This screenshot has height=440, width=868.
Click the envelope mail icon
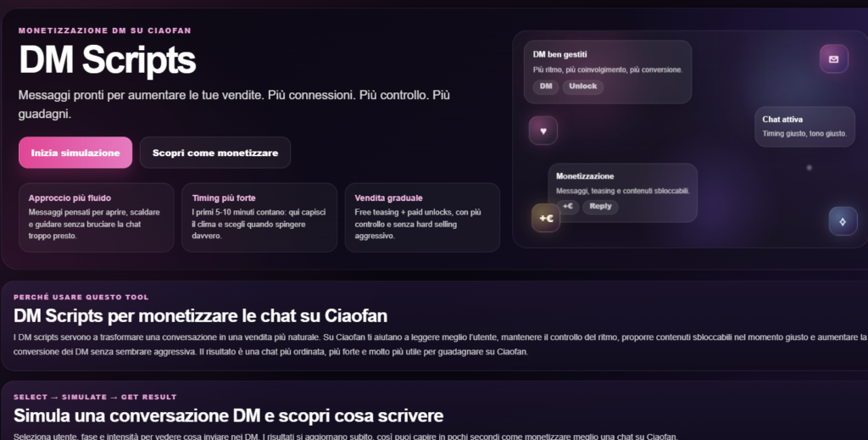(834, 58)
